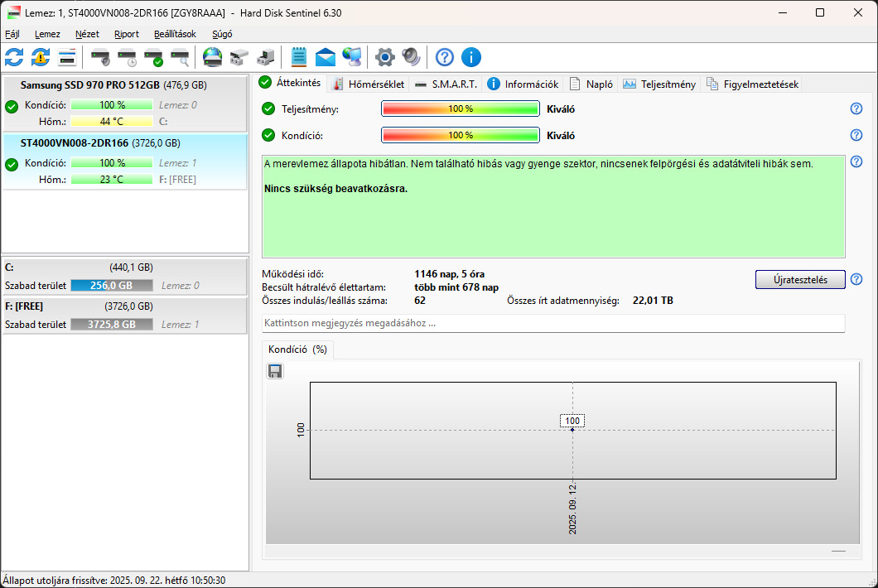Open the Beállítások menu
This screenshot has width=878, height=588.
pyautogui.click(x=176, y=34)
